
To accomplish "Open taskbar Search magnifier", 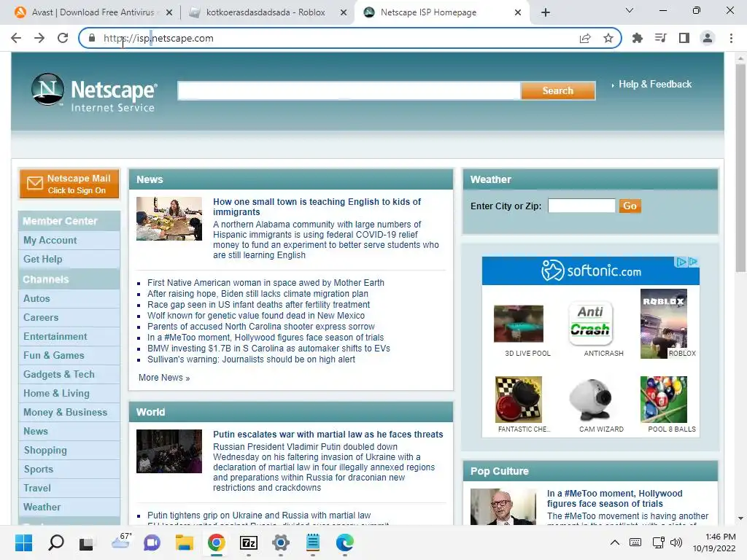I will pos(55,542).
